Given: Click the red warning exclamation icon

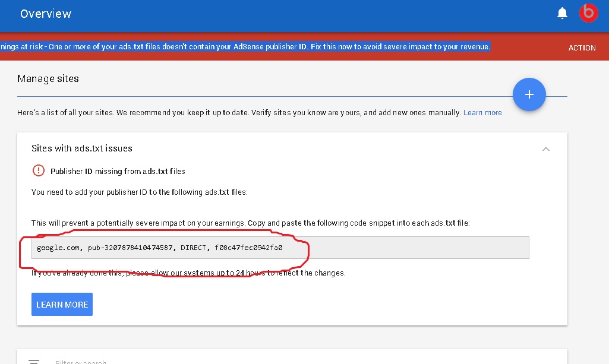Looking at the screenshot, I should [39, 170].
